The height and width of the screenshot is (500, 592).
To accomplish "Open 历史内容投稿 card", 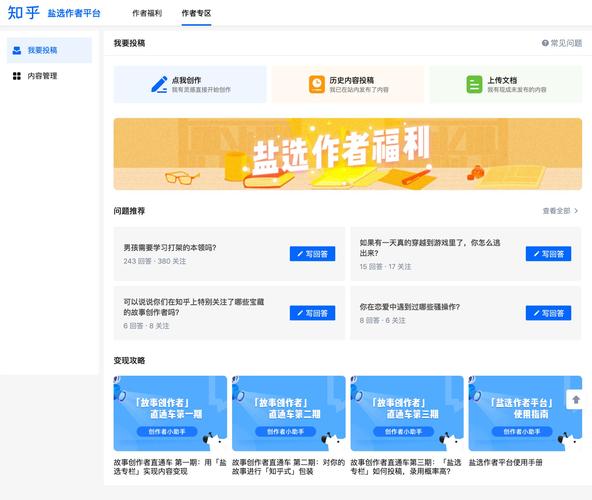I will click(348, 84).
